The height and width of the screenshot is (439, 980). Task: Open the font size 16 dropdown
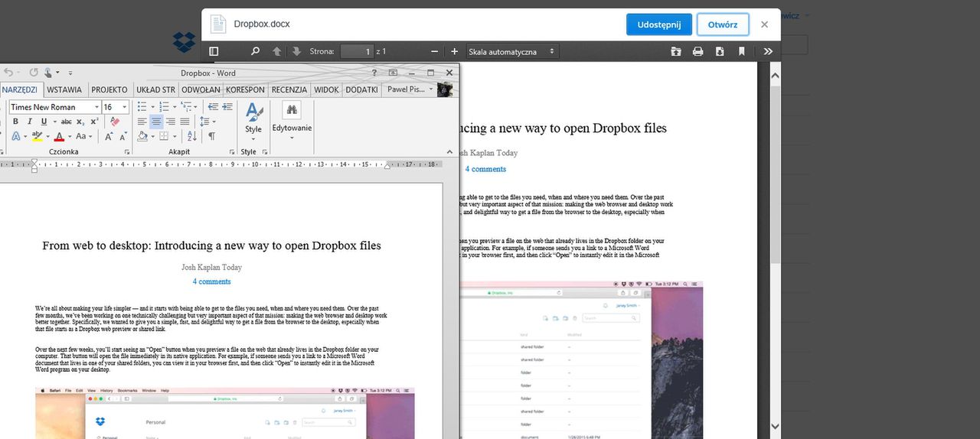click(124, 107)
